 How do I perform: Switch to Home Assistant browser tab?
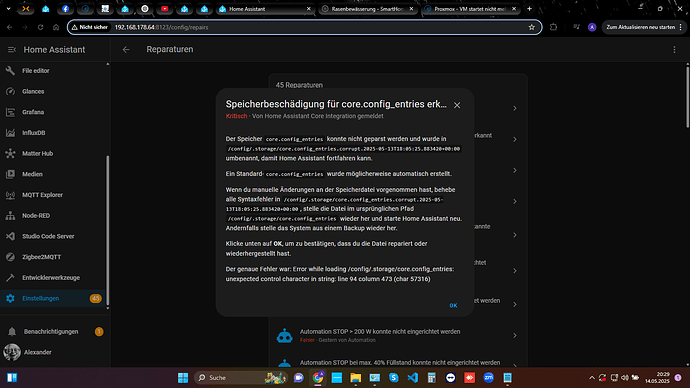(x=264, y=9)
